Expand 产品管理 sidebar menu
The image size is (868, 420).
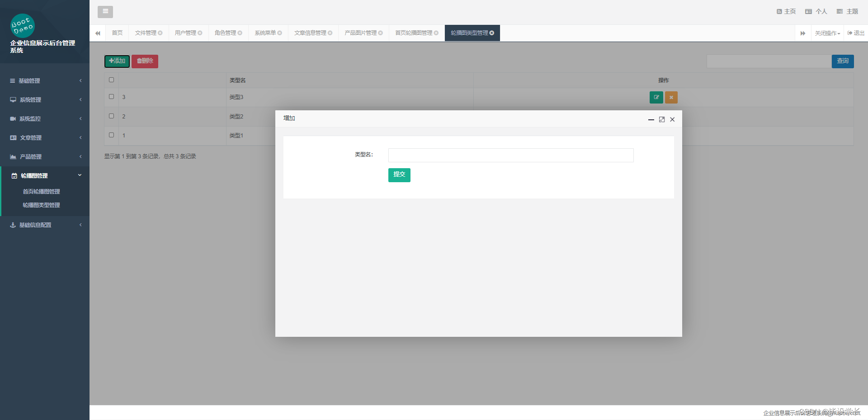pyautogui.click(x=45, y=157)
